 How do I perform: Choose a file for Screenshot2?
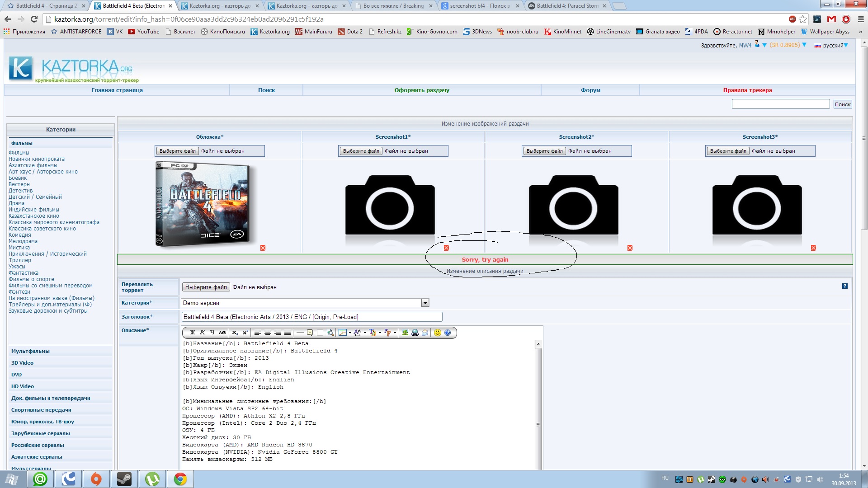(x=544, y=151)
